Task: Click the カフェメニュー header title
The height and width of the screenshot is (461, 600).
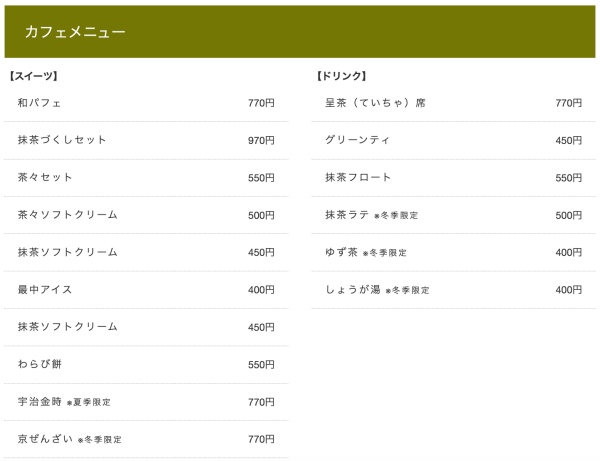Action: point(75,32)
